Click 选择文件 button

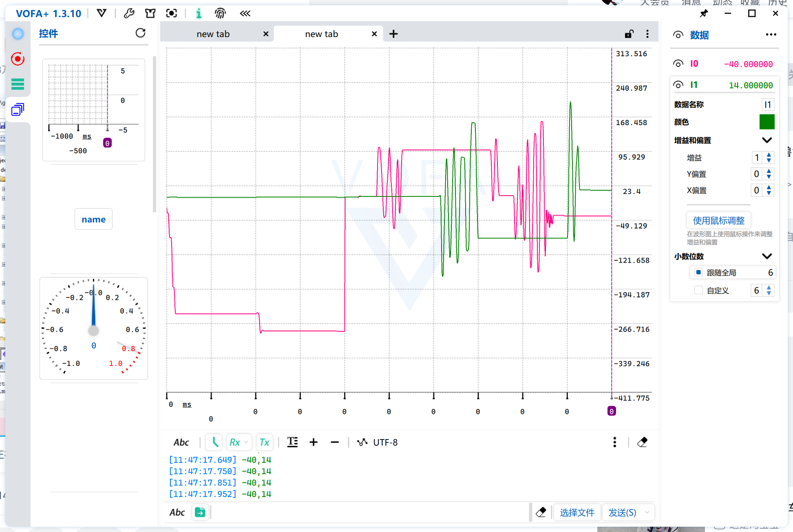point(577,512)
